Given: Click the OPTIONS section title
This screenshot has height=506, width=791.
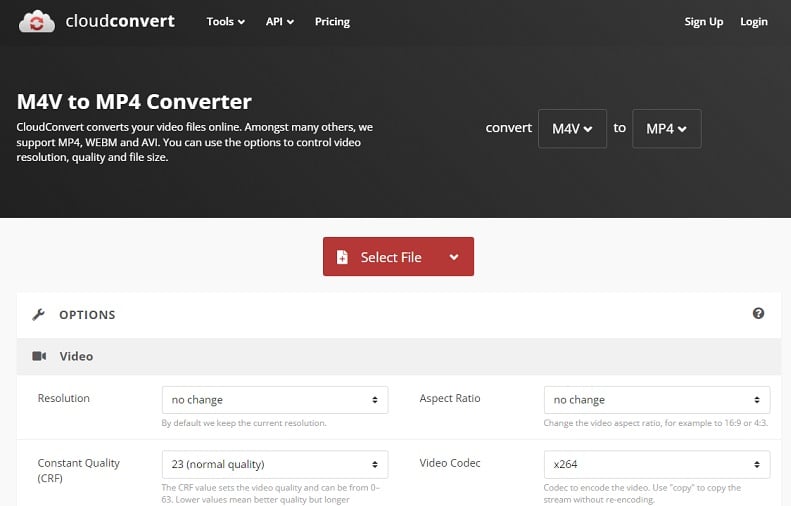Looking at the screenshot, I should [87, 315].
